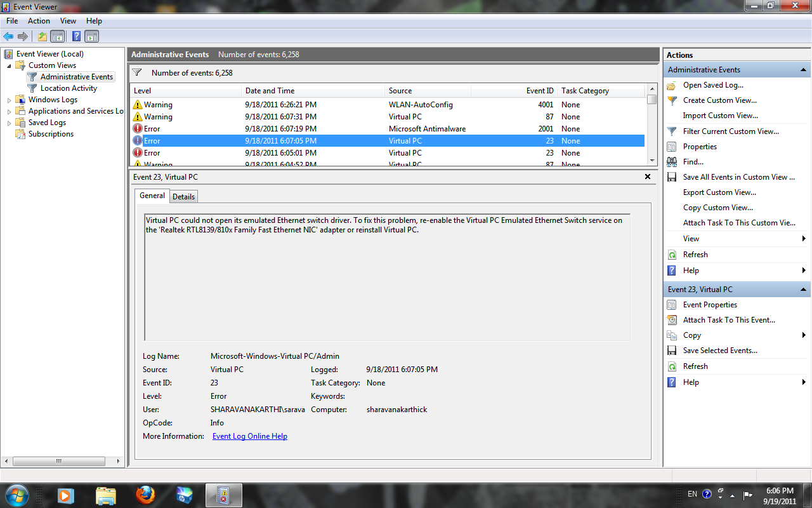Click the Action Center flag tray icon
The height and width of the screenshot is (508, 812).
[747, 495]
